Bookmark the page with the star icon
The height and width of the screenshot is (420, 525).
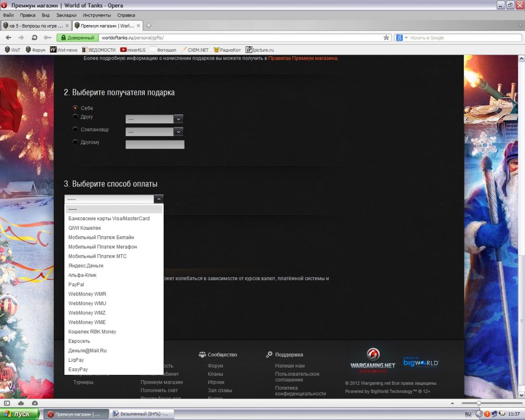(x=386, y=38)
